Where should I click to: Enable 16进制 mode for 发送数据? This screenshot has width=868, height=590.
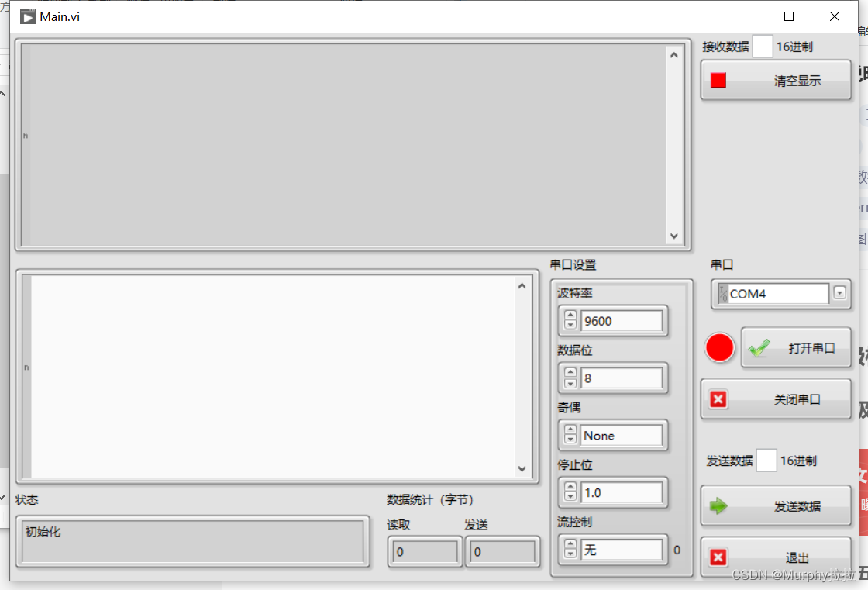click(x=766, y=460)
